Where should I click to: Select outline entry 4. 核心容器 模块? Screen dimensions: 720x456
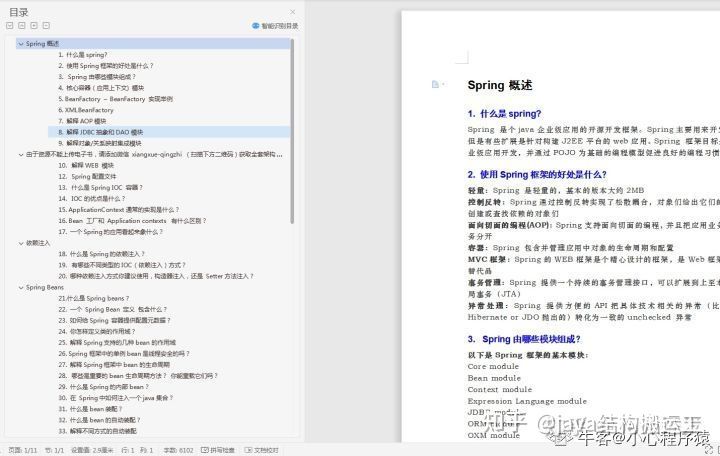101,88
